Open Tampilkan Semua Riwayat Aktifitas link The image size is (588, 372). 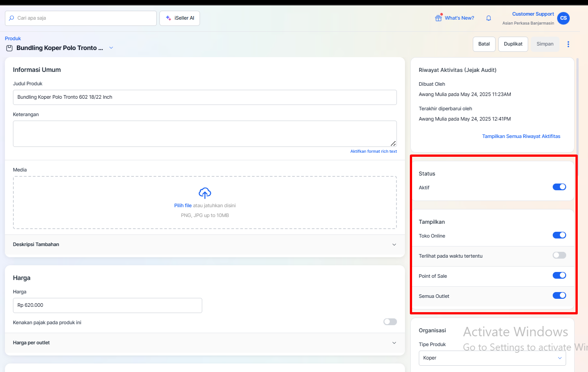[521, 136]
